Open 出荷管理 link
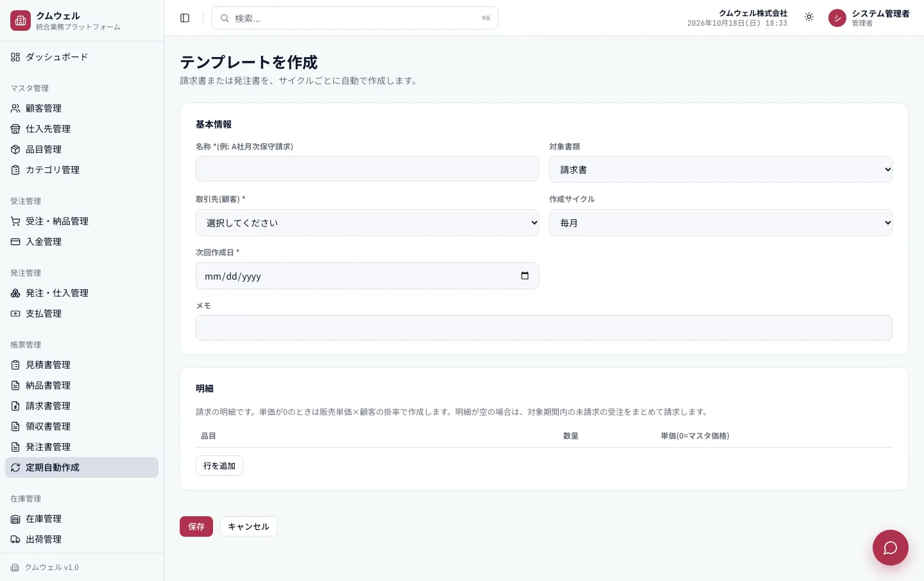The image size is (924, 581). click(81, 539)
